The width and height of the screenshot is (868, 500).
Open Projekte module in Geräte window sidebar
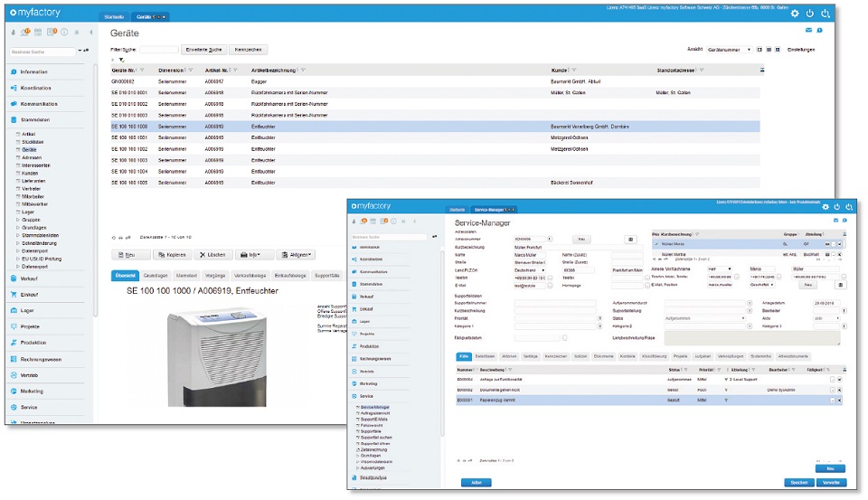[x=30, y=327]
